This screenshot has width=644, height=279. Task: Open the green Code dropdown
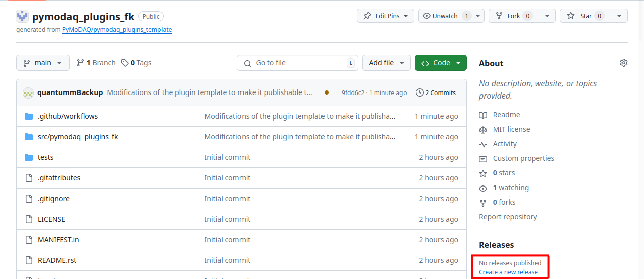tap(441, 63)
